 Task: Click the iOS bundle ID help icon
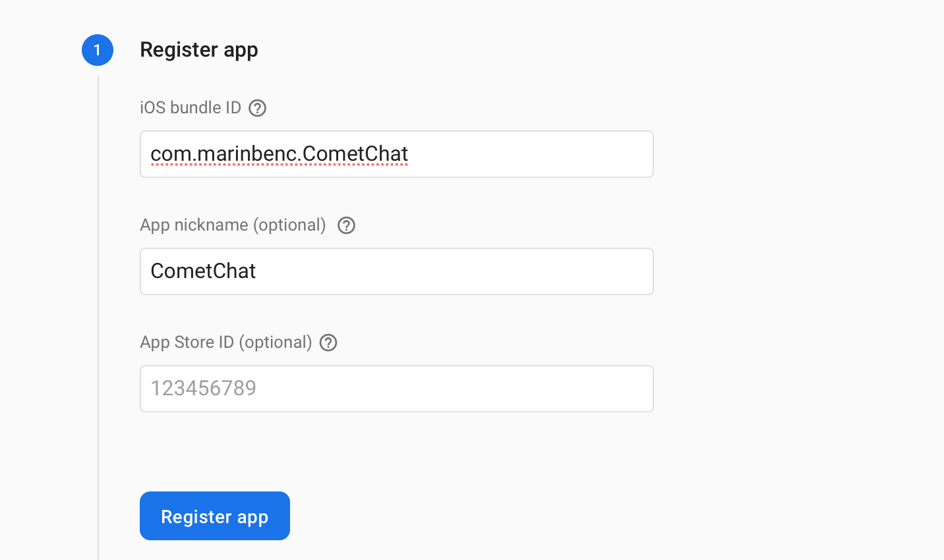[257, 108]
